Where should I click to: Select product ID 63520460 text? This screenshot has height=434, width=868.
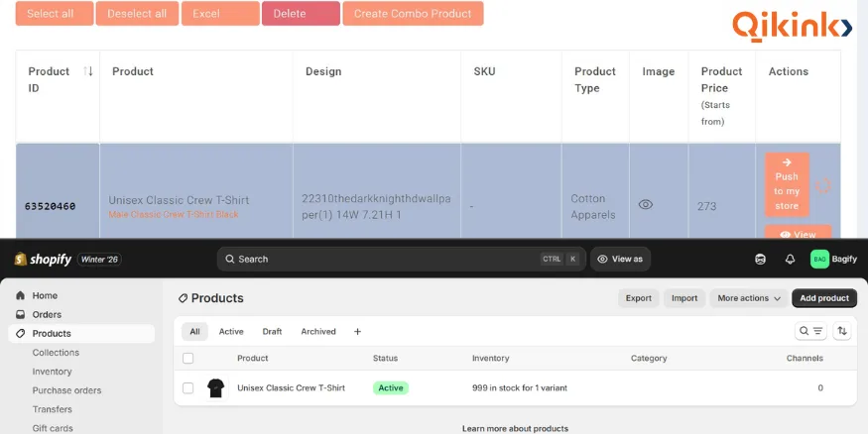pyautogui.click(x=50, y=206)
